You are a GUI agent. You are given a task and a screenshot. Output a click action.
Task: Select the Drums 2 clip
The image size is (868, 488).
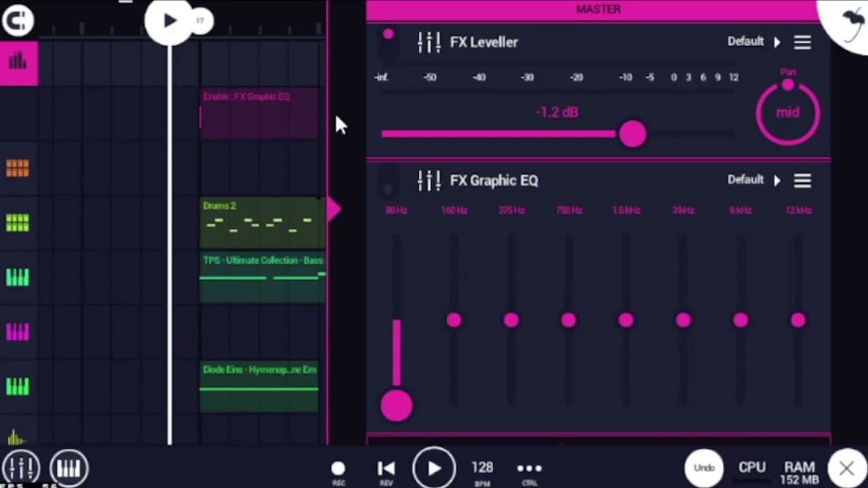point(262,222)
